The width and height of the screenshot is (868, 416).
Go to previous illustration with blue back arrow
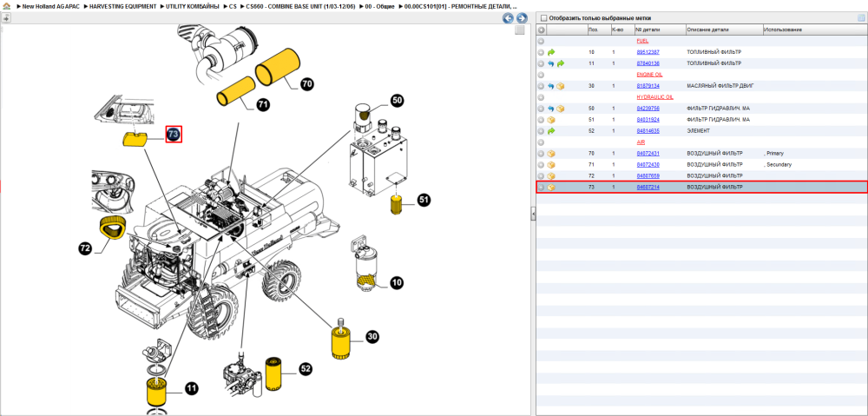(x=508, y=18)
